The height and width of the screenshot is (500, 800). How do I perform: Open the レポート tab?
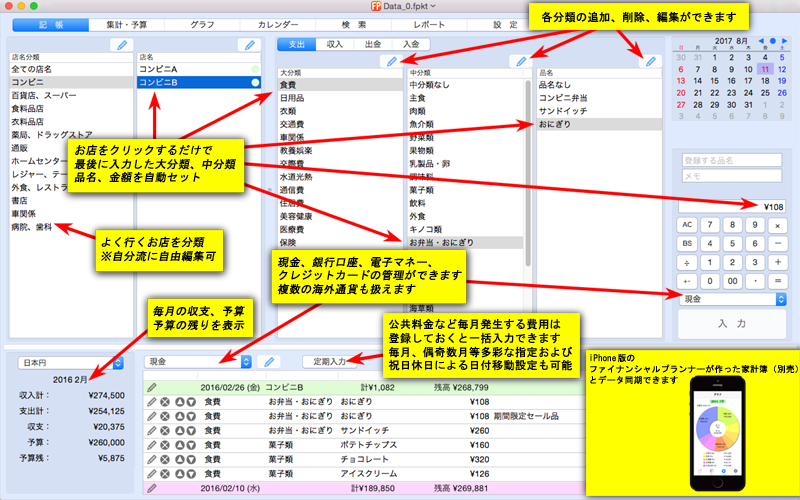[429, 24]
